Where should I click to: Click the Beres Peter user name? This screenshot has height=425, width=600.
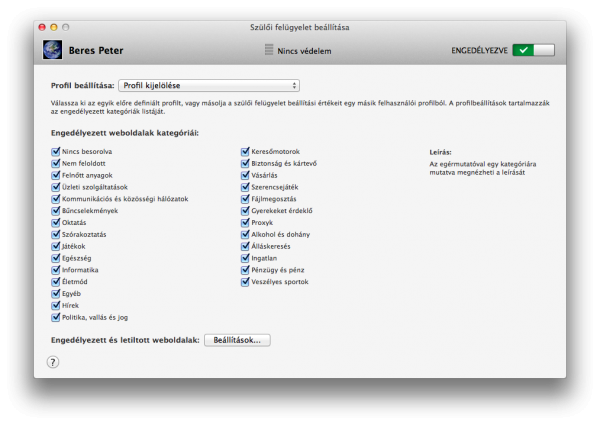[96, 51]
